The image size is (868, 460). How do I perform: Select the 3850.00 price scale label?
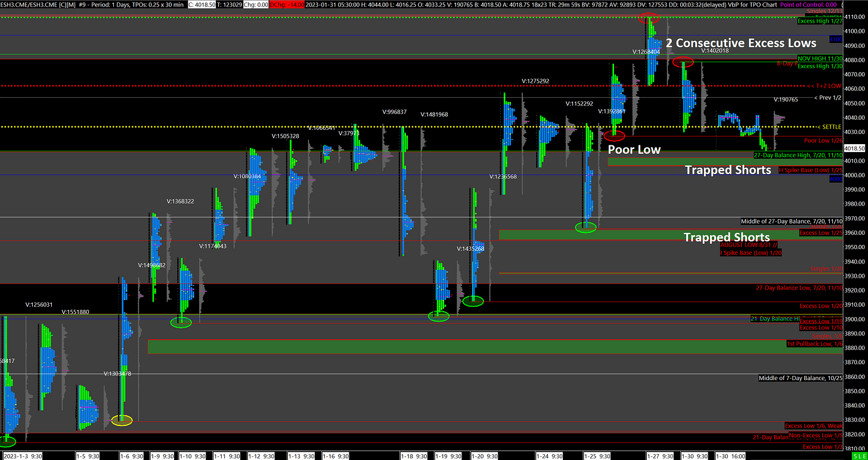(x=854, y=391)
